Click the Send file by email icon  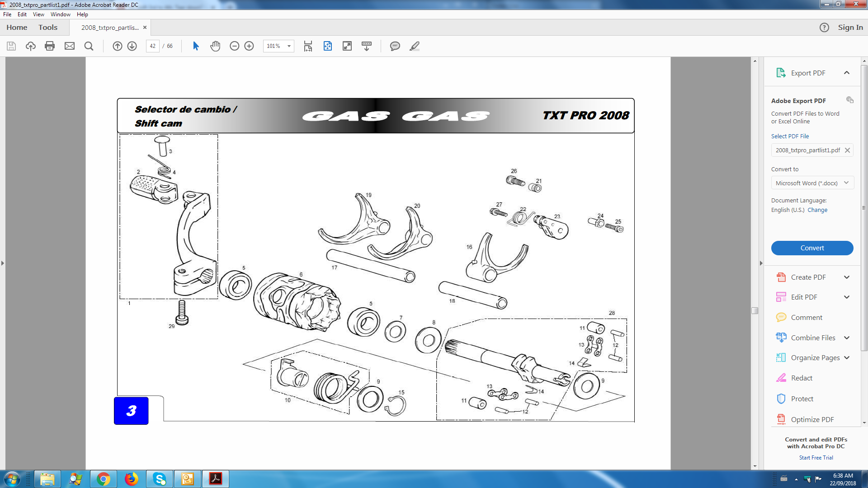(69, 46)
